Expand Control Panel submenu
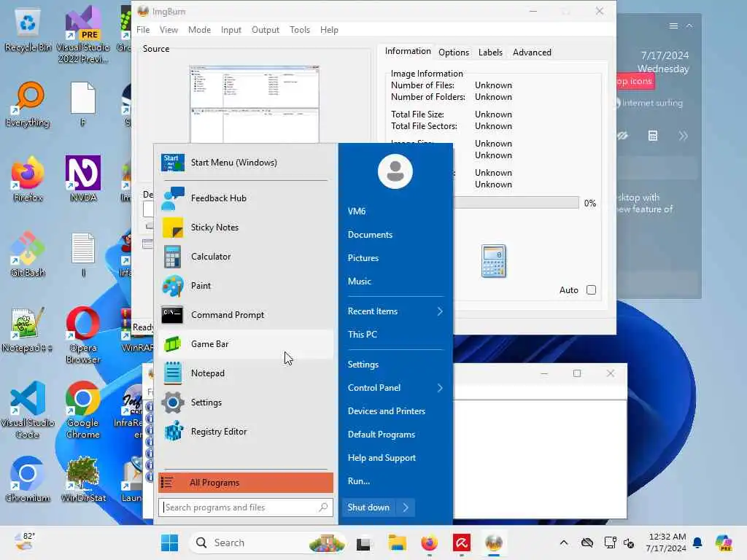The image size is (747, 560). (395, 388)
